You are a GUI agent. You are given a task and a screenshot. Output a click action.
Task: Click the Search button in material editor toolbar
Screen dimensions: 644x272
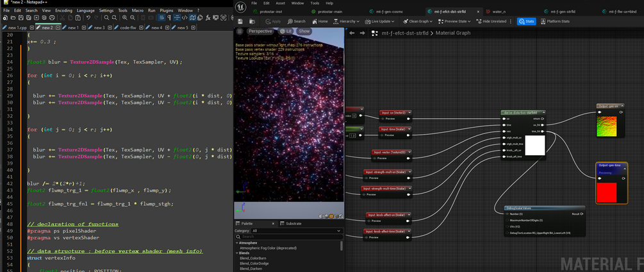click(x=297, y=21)
